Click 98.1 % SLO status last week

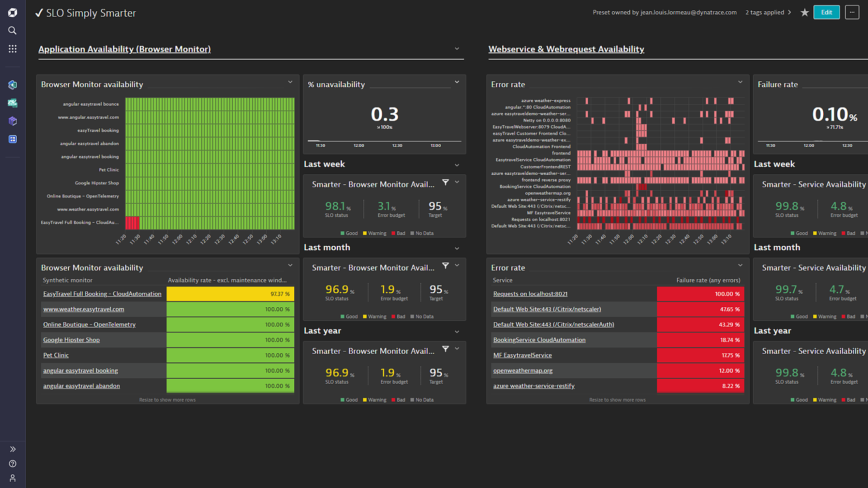pyautogui.click(x=338, y=206)
